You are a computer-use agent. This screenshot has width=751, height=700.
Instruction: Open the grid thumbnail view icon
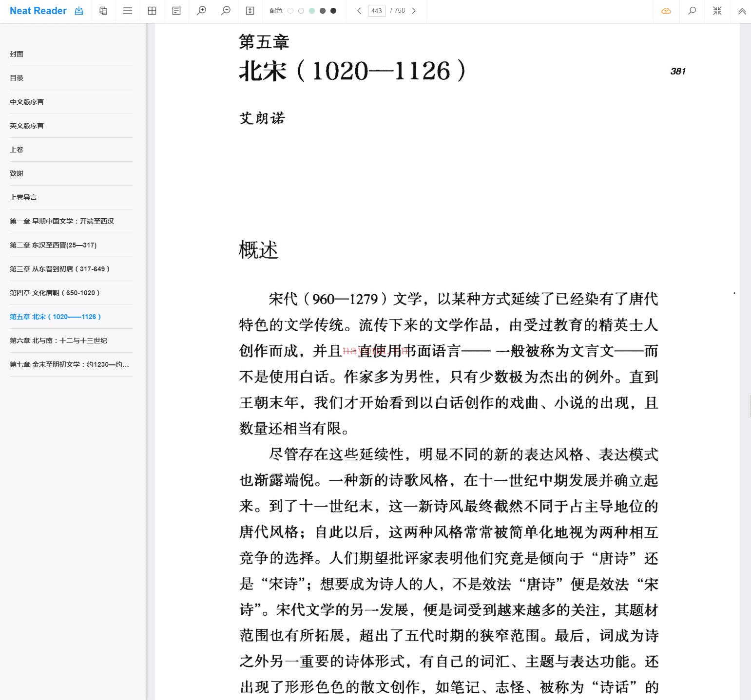pyautogui.click(x=152, y=11)
